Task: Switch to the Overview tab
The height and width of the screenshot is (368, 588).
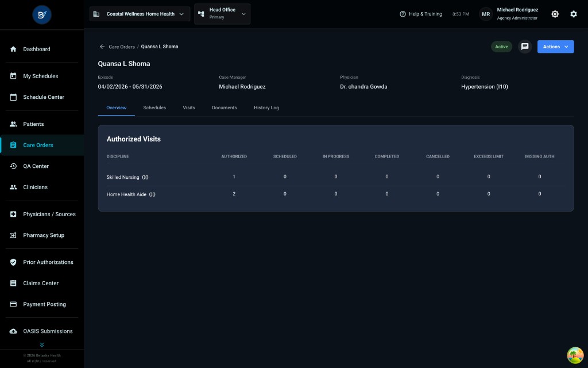Action: (116, 108)
